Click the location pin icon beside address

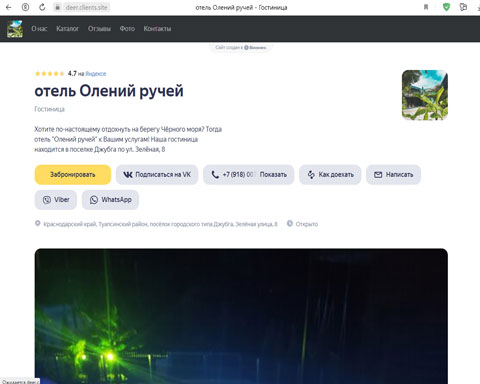(38, 223)
